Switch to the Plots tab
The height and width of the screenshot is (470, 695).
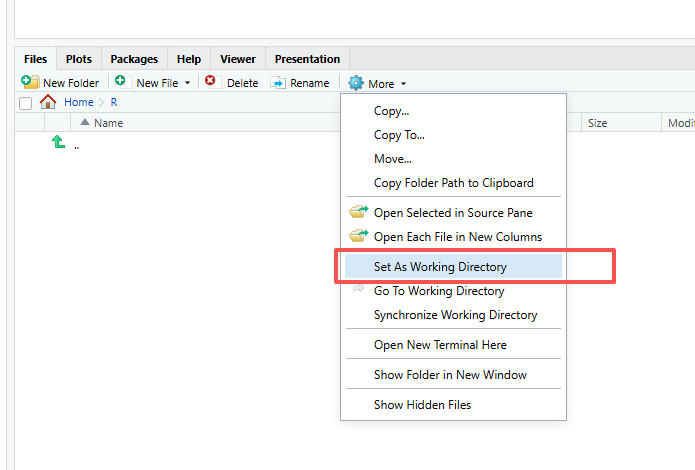pos(78,59)
